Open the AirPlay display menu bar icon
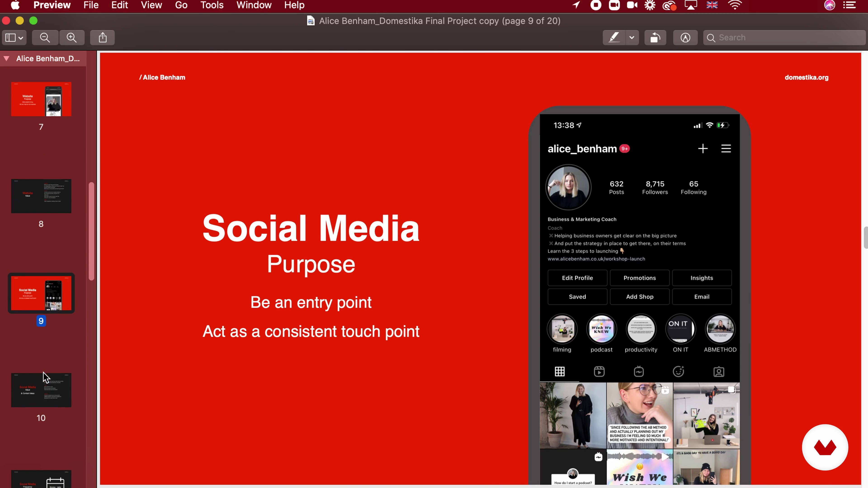The image size is (868, 488). coord(690,5)
